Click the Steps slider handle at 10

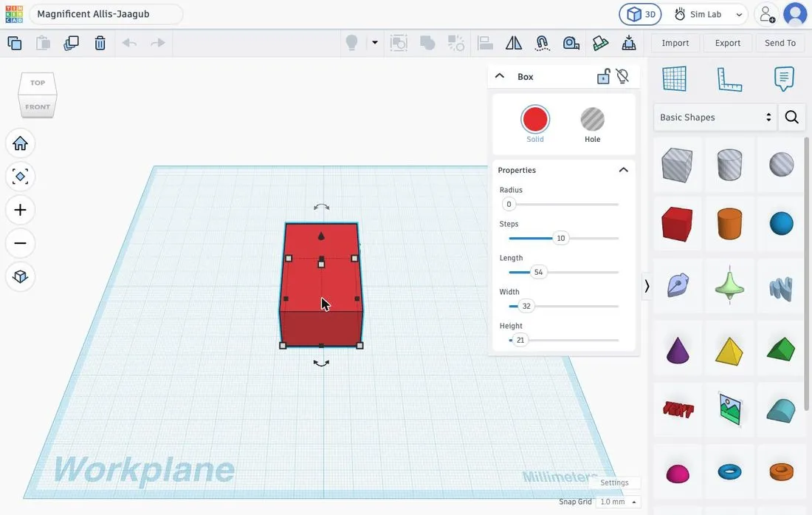(x=561, y=239)
